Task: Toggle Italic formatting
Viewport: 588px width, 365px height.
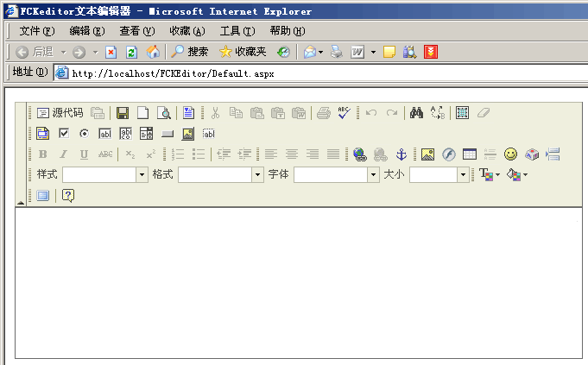Action: pyautogui.click(x=63, y=154)
